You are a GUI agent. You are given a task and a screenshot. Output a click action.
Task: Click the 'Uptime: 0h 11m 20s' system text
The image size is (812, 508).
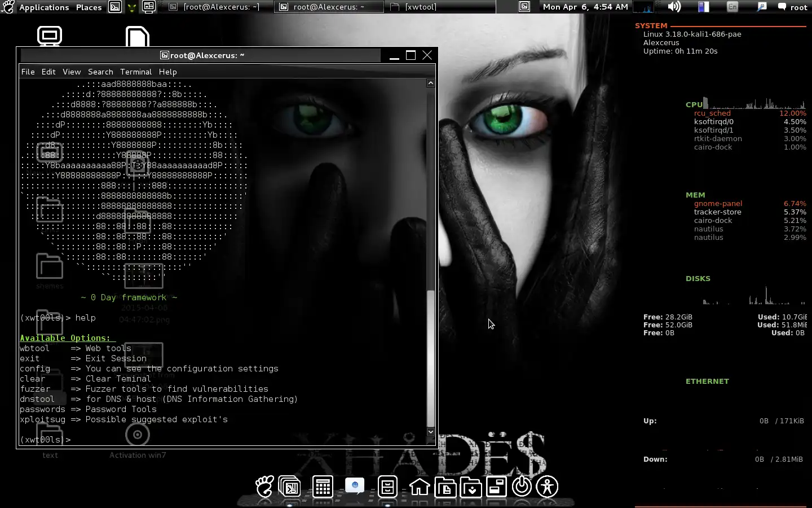point(681,51)
